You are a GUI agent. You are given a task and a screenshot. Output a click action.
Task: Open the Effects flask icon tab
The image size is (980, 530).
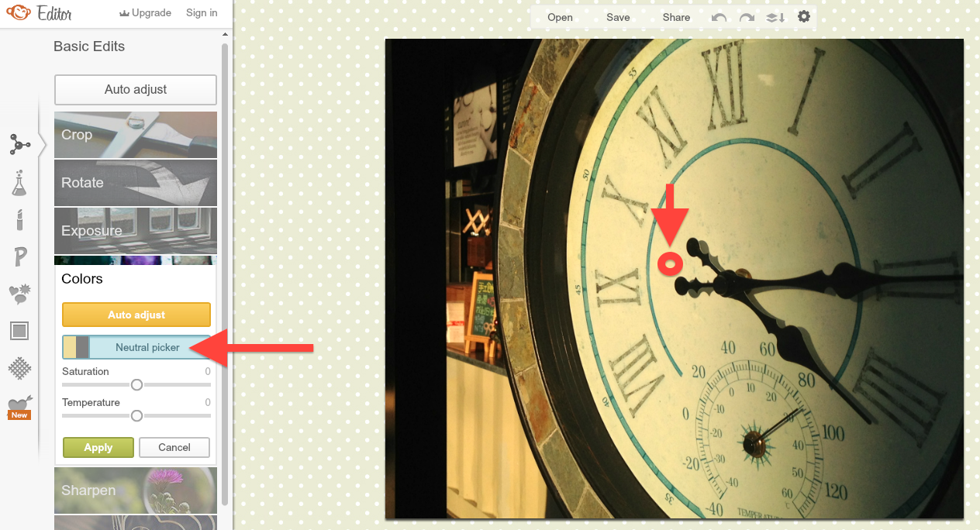click(x=19, y=183)
